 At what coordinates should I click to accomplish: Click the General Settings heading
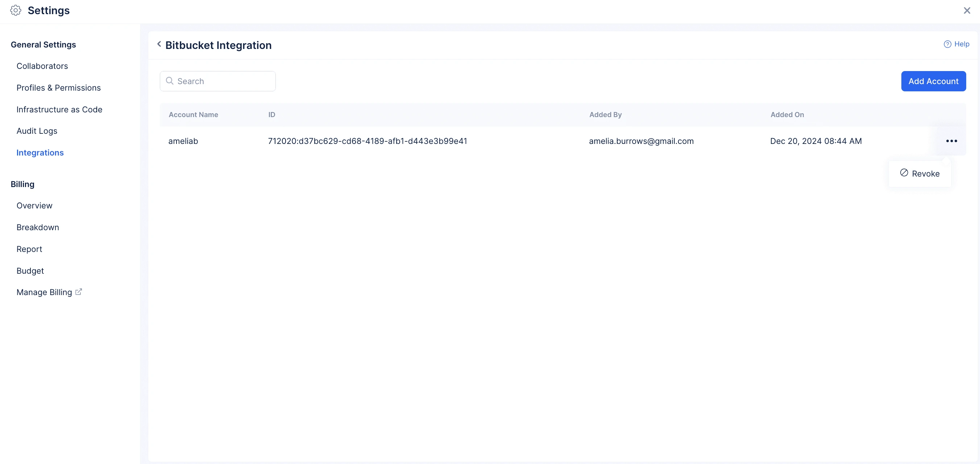pyautogui.click(x=43, y=45)
